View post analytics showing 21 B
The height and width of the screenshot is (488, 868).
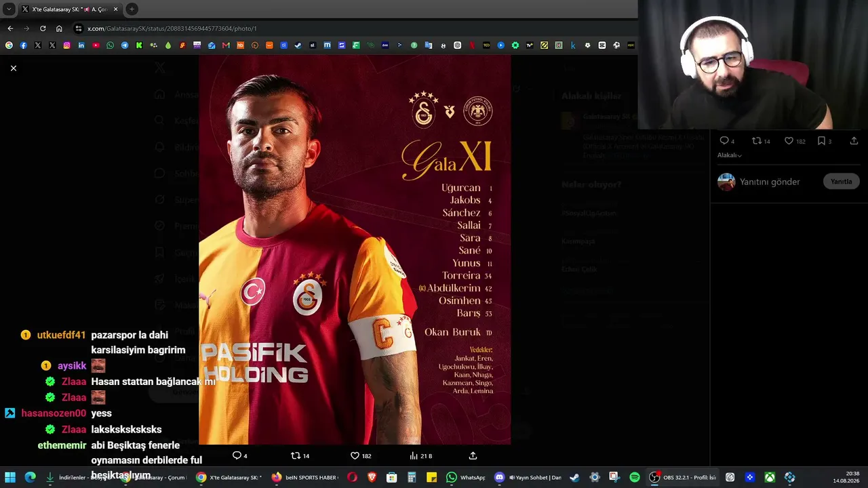coord(420,455)
